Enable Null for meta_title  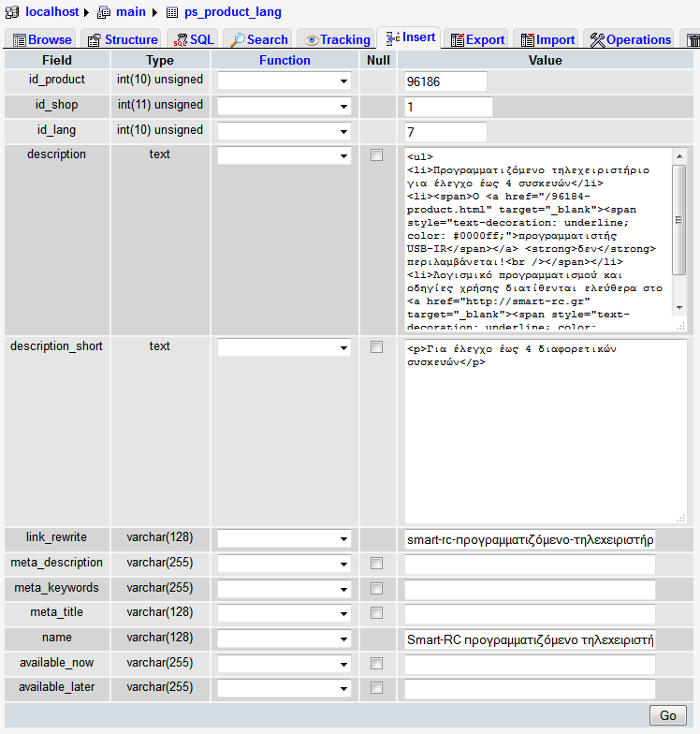[x=376, y=612]
